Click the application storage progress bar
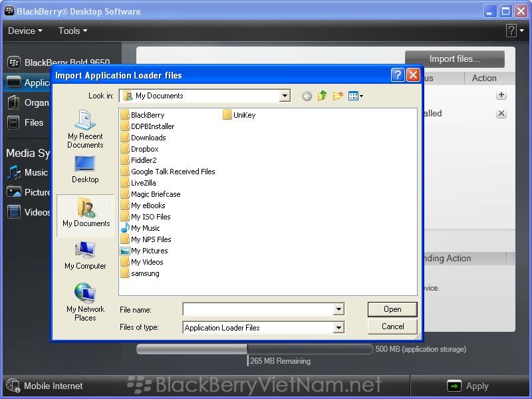Viewport: 532px width, 399px height. click(255, 349)
